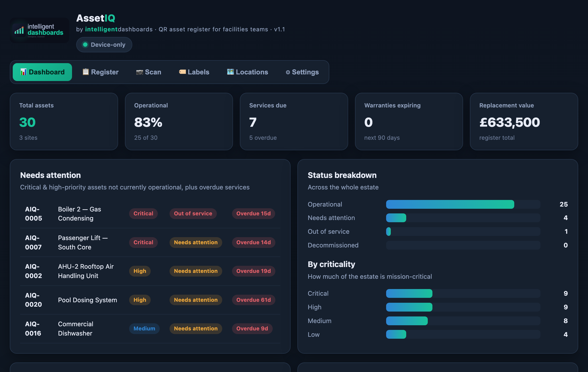Image resolution: width=588 pixels, height=372 pixels.
Task: Click the Locations map icon
Action: (x=230, y=72)
